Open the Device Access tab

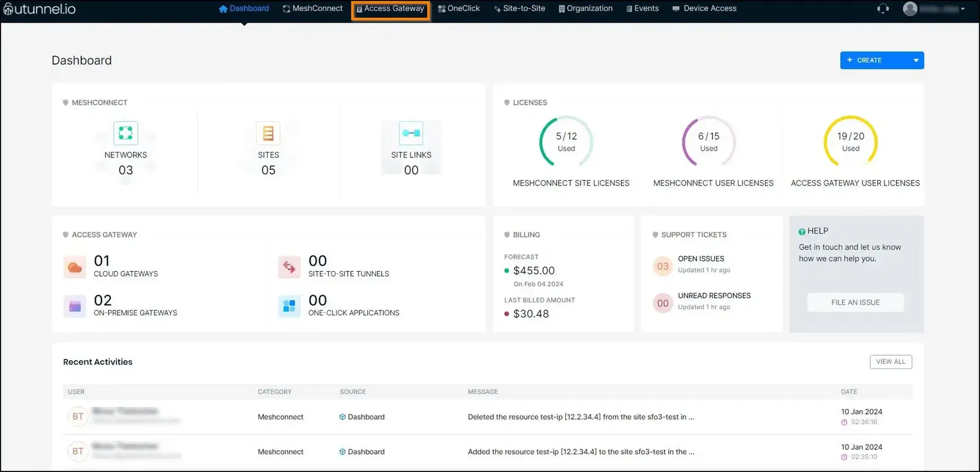704,9
